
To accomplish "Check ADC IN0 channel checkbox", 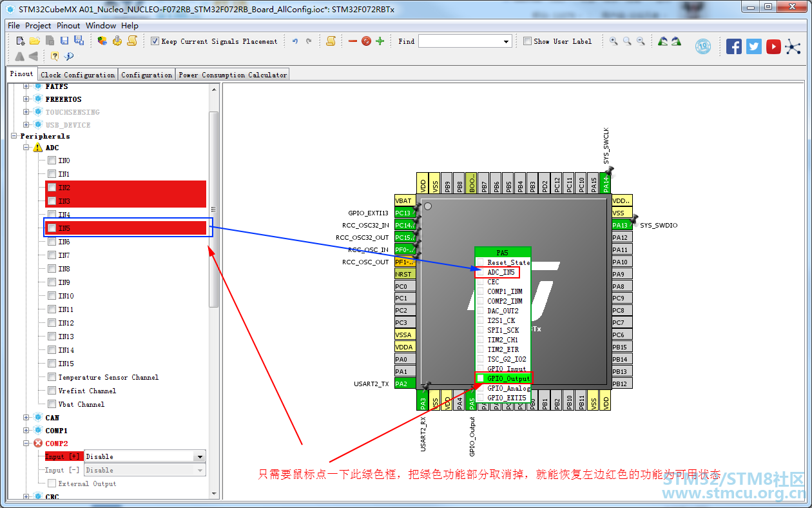I will click(52, 161).
